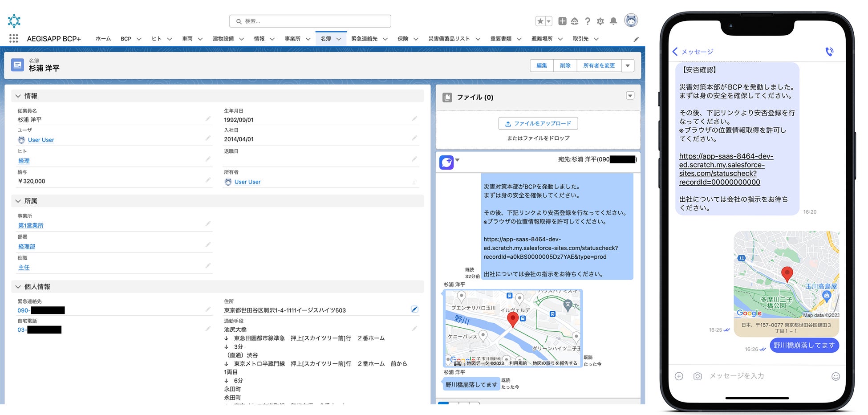Image resolution: width=868 pixels, height=415 pixels.
Task: Edit the 部署 field with its pencil
Action: tap(208, 245)
